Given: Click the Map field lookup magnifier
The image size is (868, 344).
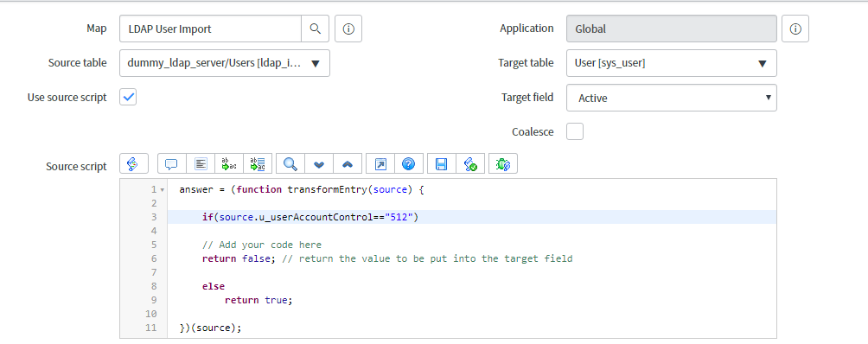Looking at the screenshot, I should [x=315, y=29].
